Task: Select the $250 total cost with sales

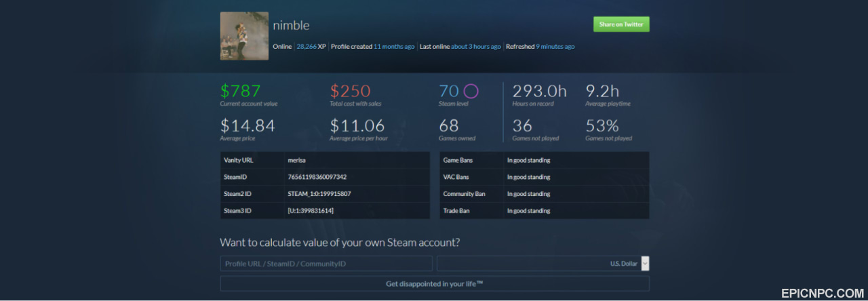Action: coord(351,91)
